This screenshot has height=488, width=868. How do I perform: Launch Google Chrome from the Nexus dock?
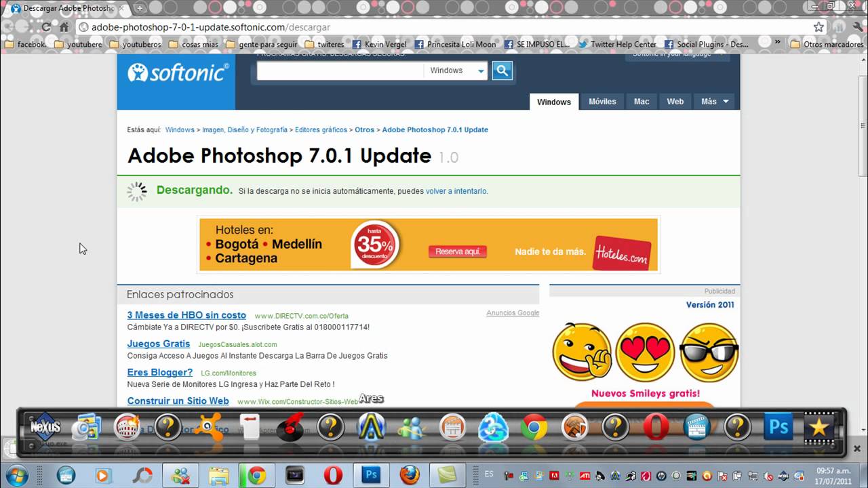[534, 428]
